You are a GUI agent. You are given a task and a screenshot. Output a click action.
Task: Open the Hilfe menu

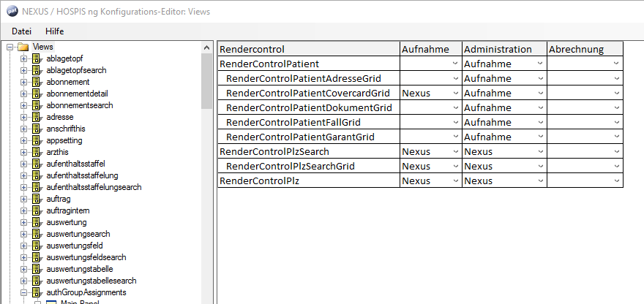[x=54, y=31]
